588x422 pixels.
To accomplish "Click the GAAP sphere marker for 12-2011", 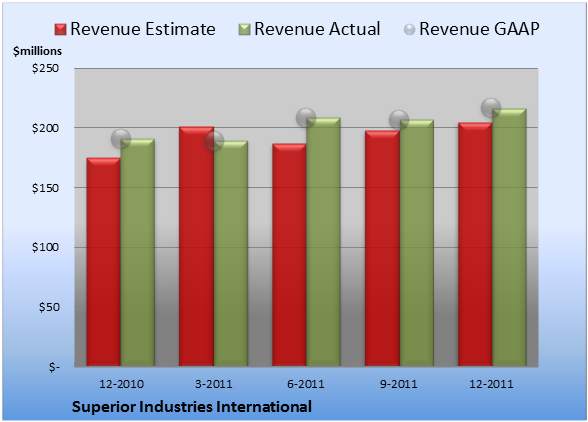I will (491, 108).
